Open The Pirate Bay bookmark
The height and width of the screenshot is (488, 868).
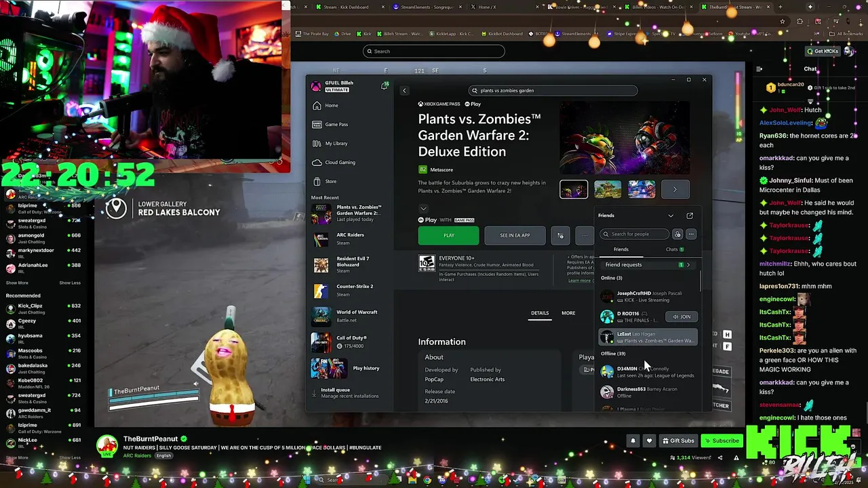pyautogui.click(x=312, y=34)
